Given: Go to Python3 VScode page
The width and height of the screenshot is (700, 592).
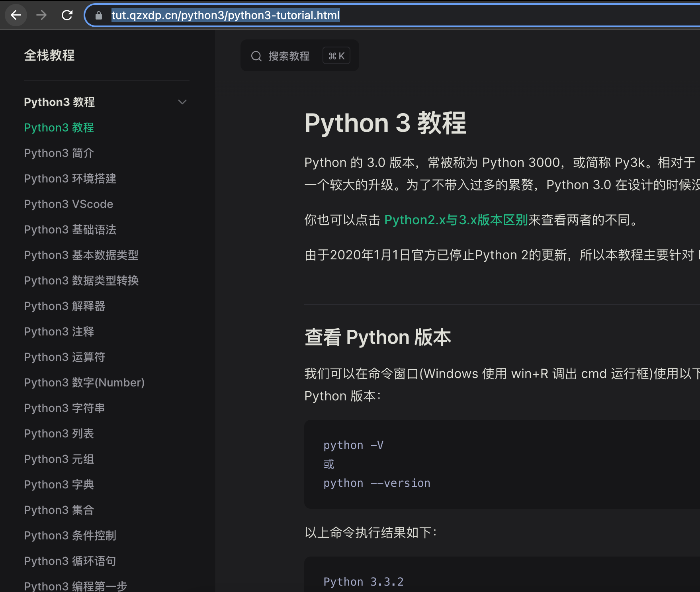Looking at the screenshot, I should point(68,204).
